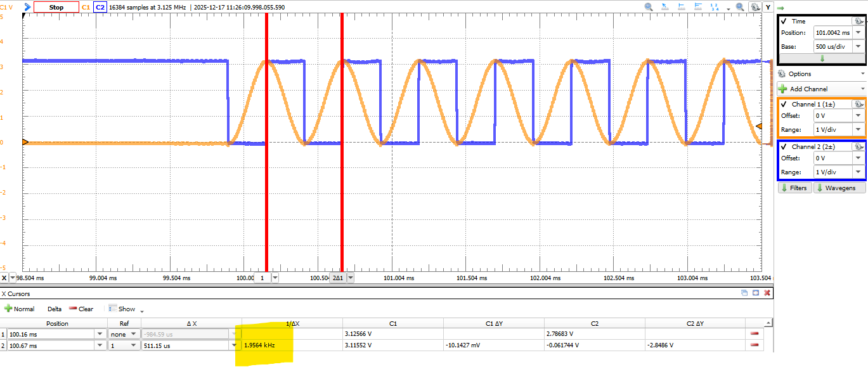Open the plot settings gear icon
The height and width of the screenshot is (367, 868).
755,7
